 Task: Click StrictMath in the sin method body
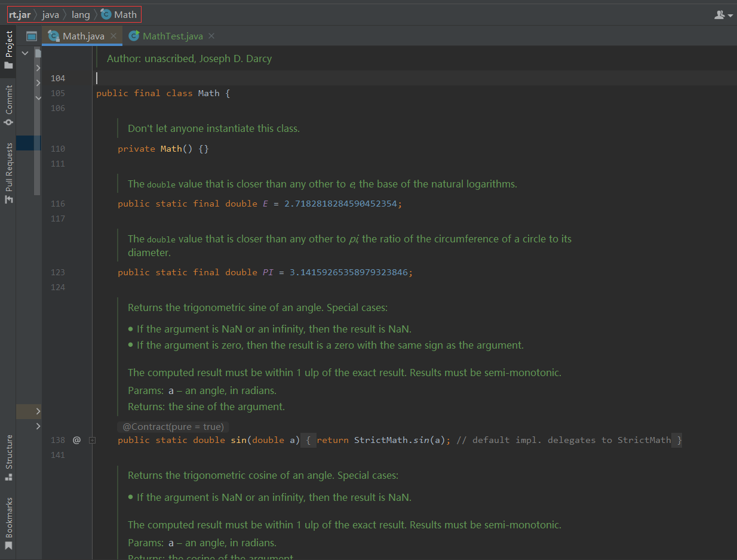(380, 440)
